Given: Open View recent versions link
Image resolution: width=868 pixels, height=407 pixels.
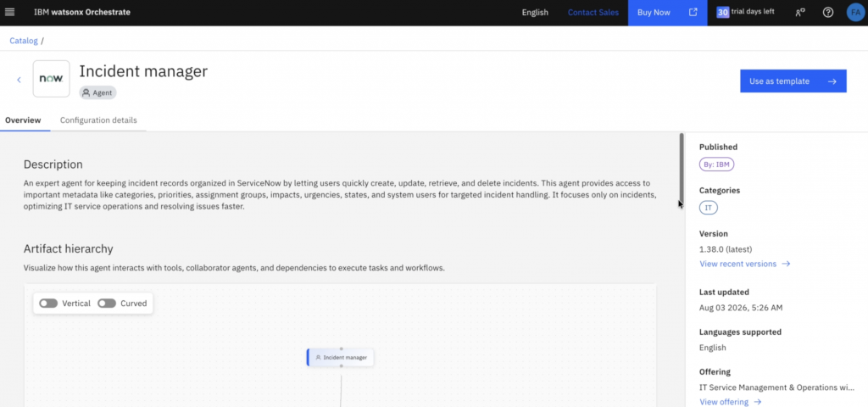Looking at the screenshot, I should [744, 264].
